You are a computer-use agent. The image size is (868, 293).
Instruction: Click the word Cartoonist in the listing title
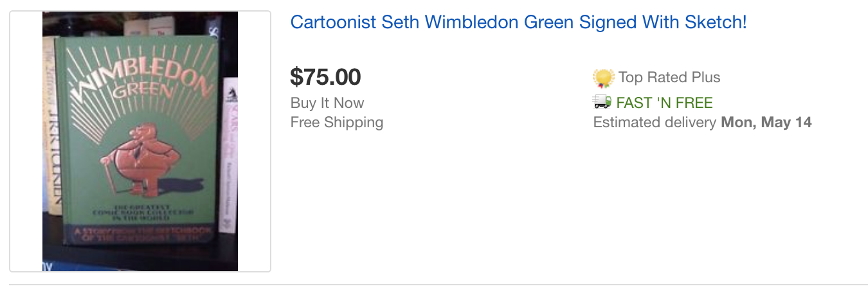333,22
